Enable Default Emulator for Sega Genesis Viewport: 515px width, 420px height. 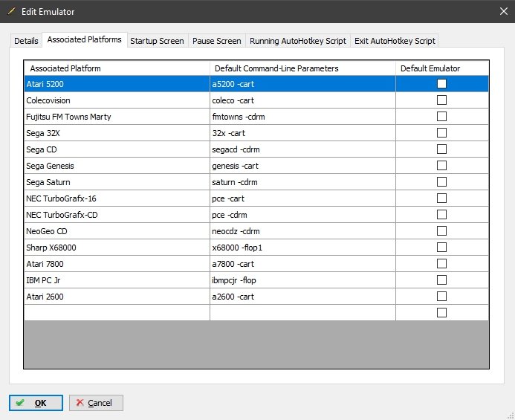[441, 165]
